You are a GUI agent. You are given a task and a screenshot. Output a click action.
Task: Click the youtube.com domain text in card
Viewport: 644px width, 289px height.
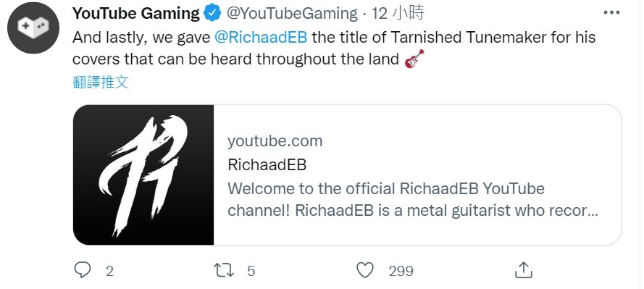point(275,141)
